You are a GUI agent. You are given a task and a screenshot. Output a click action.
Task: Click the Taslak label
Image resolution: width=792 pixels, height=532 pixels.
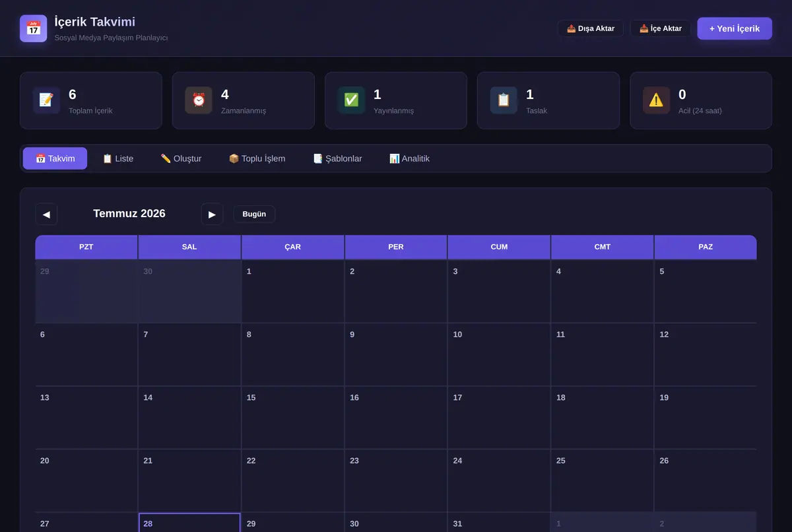pos(537,111)
